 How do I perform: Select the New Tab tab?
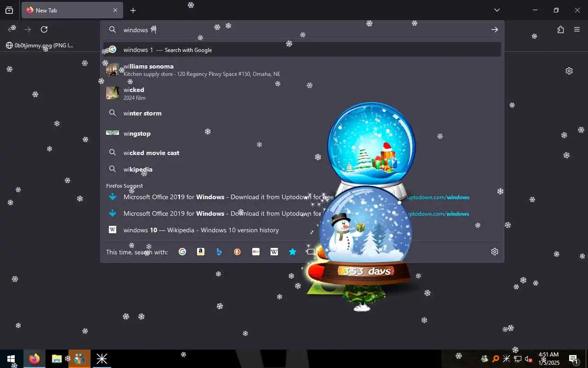[x=72, y=10]
